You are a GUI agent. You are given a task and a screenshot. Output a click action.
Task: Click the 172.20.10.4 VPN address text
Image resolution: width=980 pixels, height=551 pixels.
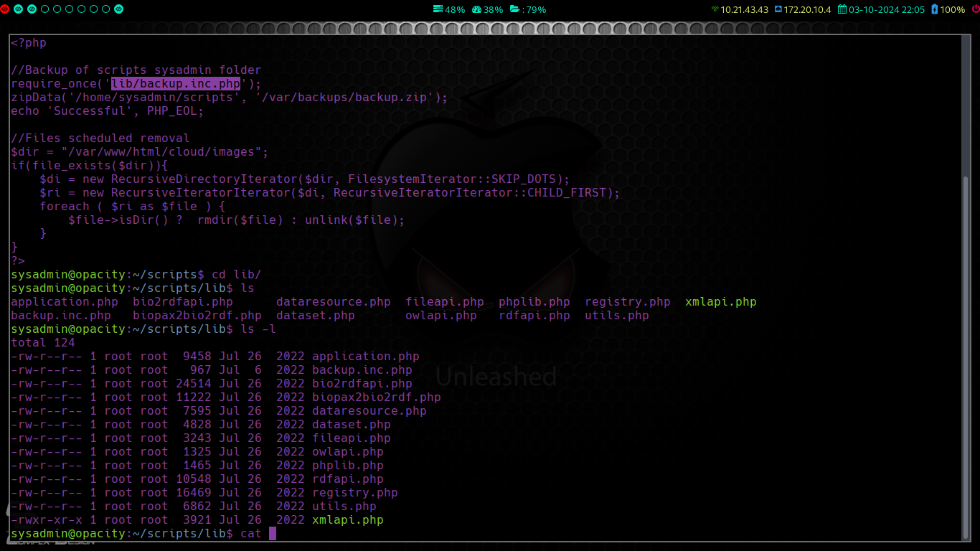(x=808, y=9)
